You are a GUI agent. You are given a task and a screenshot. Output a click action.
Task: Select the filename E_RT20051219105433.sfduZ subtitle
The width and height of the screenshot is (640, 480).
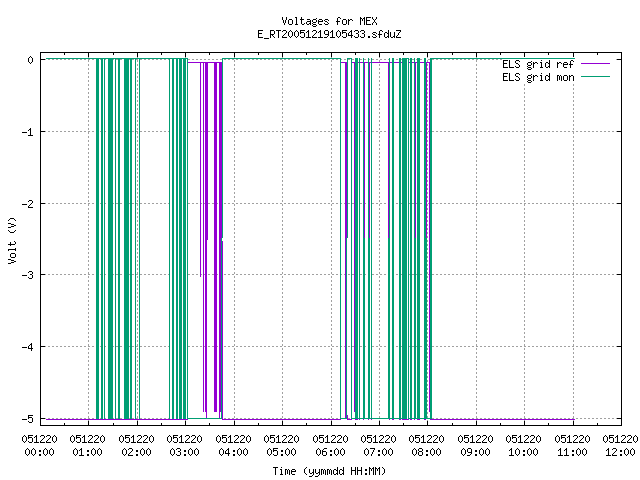pos(329,34)
